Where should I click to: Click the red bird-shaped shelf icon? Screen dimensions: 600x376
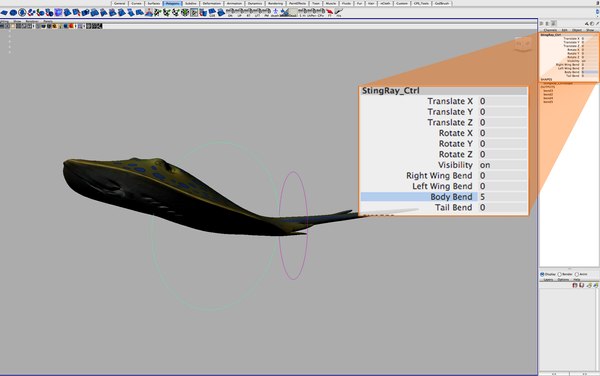(x=329, y=12)
